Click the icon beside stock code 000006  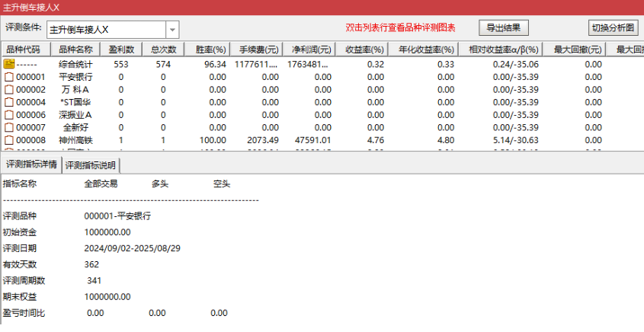9,115
